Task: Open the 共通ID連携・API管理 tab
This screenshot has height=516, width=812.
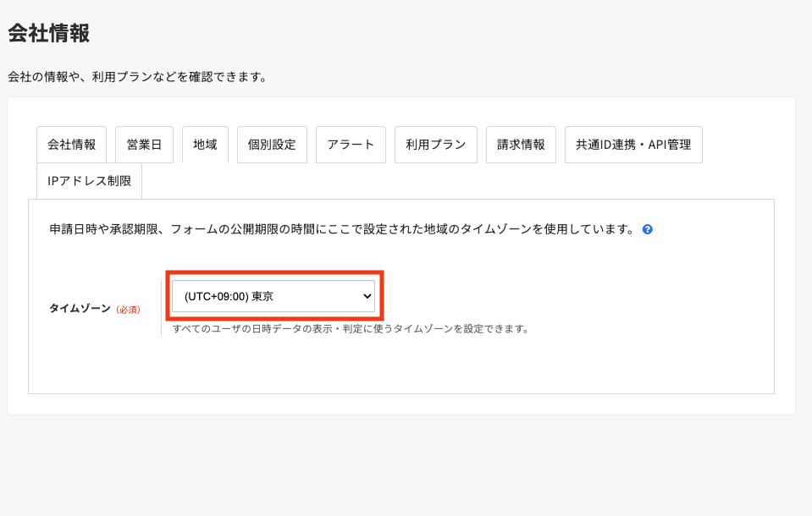Action: 633,145
